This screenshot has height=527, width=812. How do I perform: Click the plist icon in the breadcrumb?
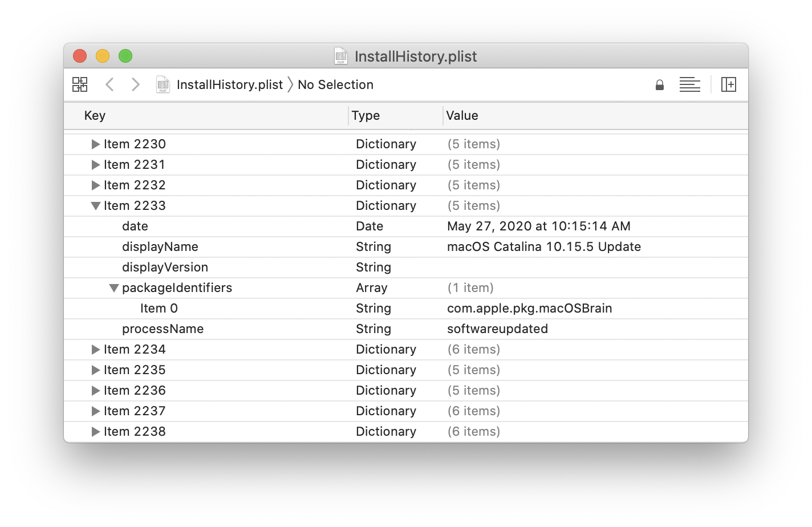coord(163,84)
